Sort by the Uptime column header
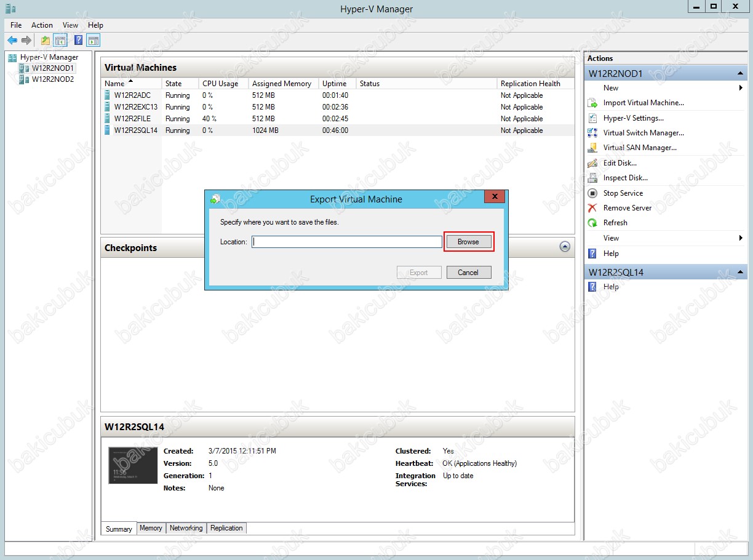Screen dimensions: 753x560 pos(337,84)
